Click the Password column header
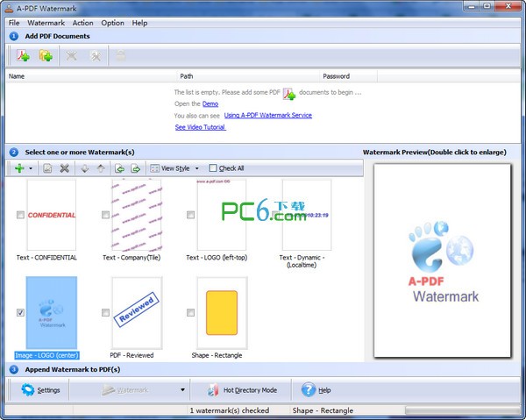526x420 pixels. point(349,76)
